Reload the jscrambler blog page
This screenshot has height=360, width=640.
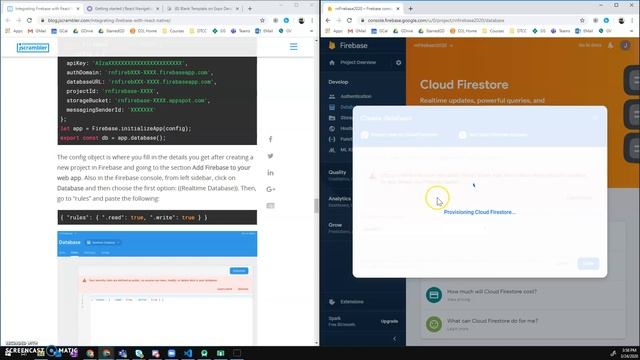pyautogui.click(x=29, y=20)
